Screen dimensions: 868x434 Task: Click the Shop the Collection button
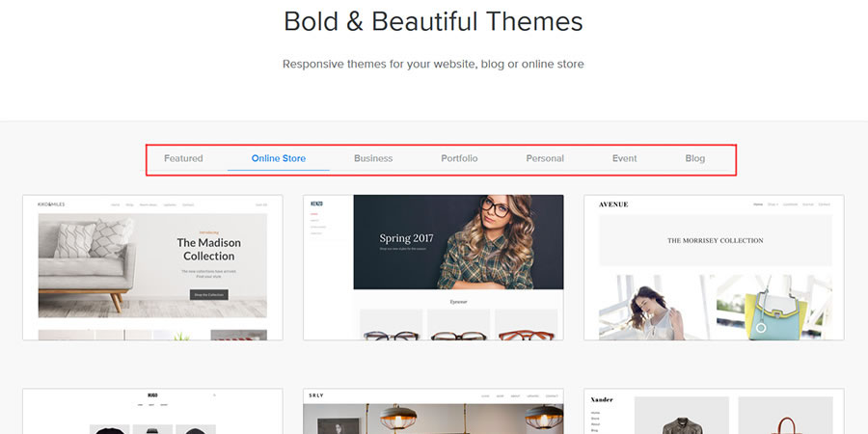click(x=208, y=294)
